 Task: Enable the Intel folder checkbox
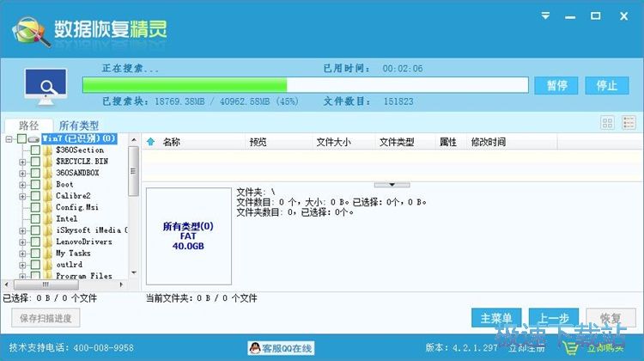tap(35, 218)
